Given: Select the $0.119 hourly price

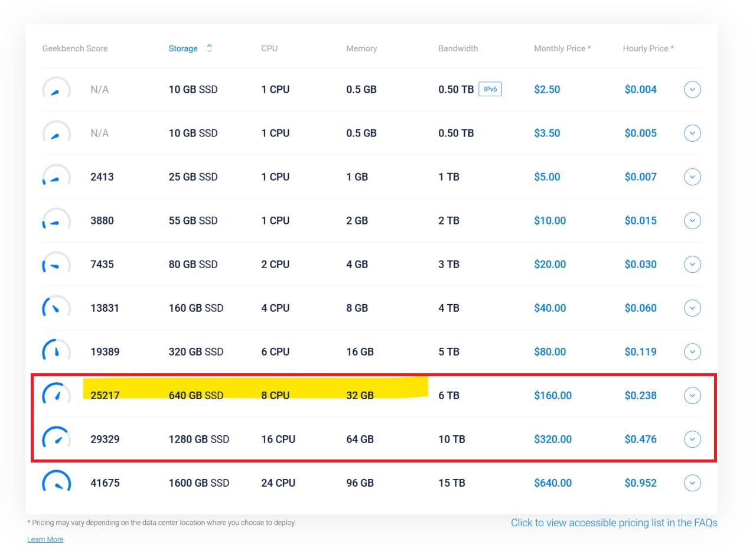Looking at the screenshot, I should 640,352.
